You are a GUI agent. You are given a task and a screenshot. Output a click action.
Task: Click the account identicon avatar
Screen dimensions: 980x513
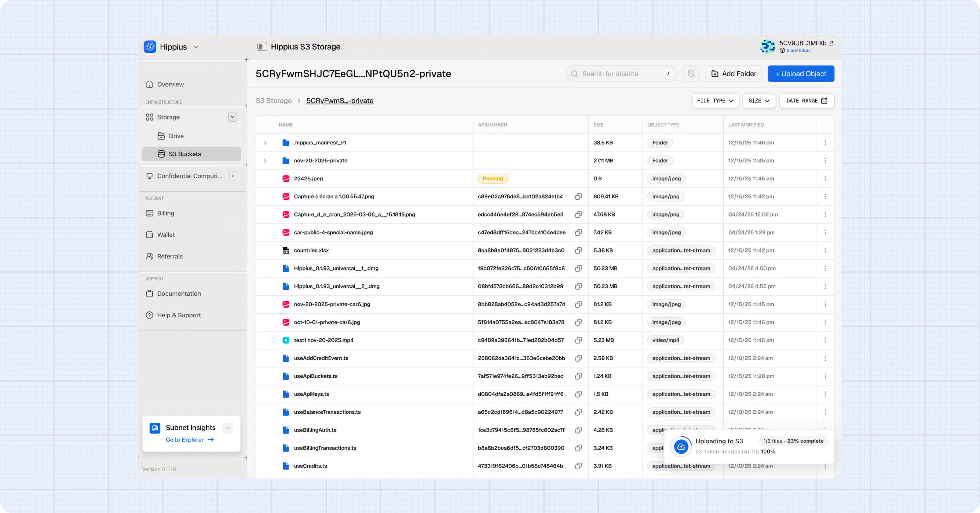pos(767,47)
